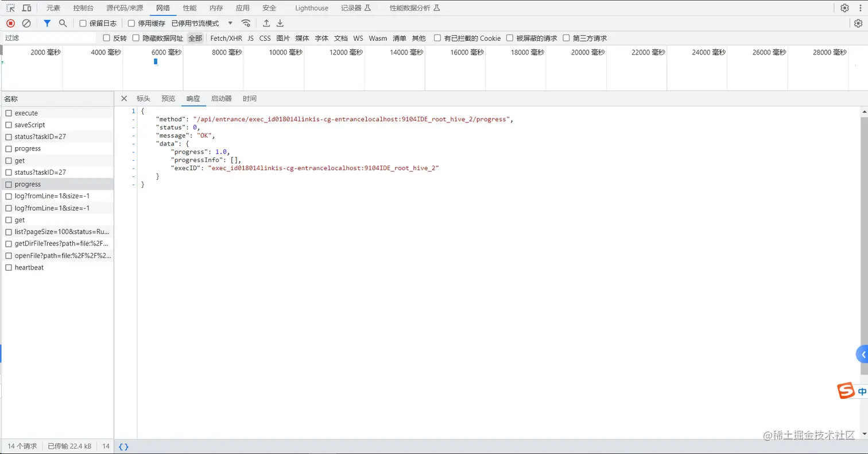Open the DevTools three-dot customize menu
Viewport: 868px width, 454px height.
(859, 8)
